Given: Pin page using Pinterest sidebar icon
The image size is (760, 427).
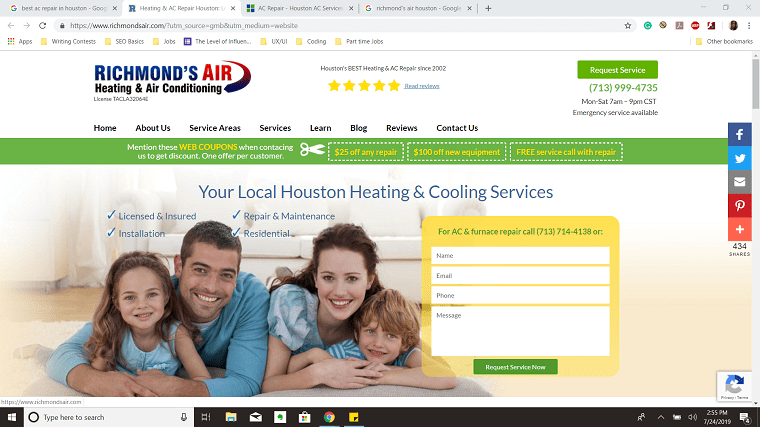Looking at the screenshot, I should click(x=739, y=206).
